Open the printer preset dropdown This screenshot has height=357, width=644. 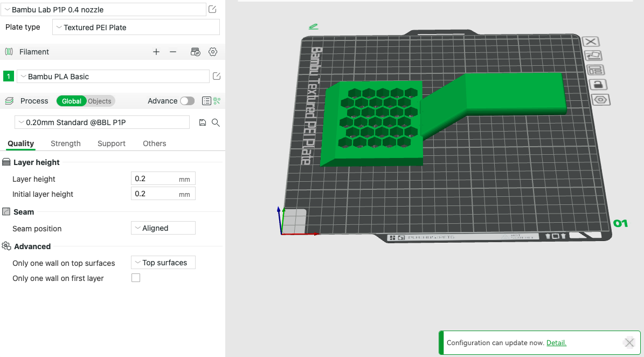point(103,10)
